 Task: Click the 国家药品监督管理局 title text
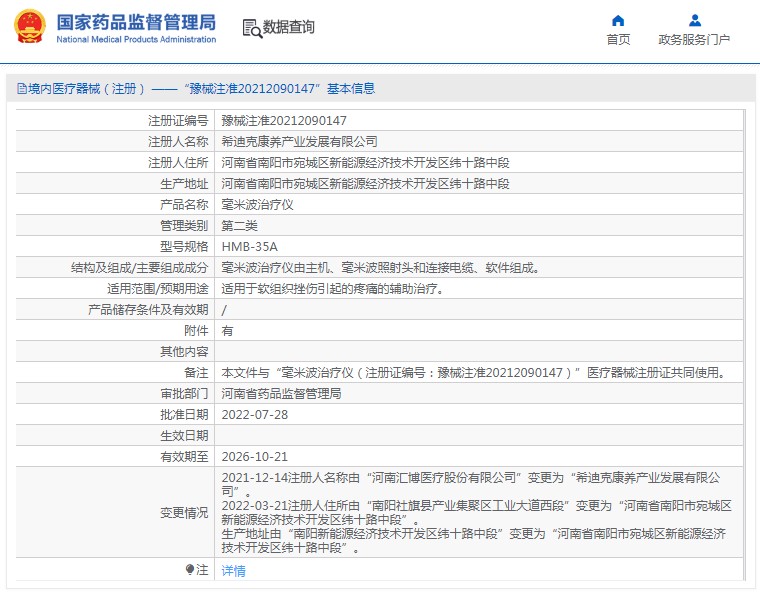[135, 21]
